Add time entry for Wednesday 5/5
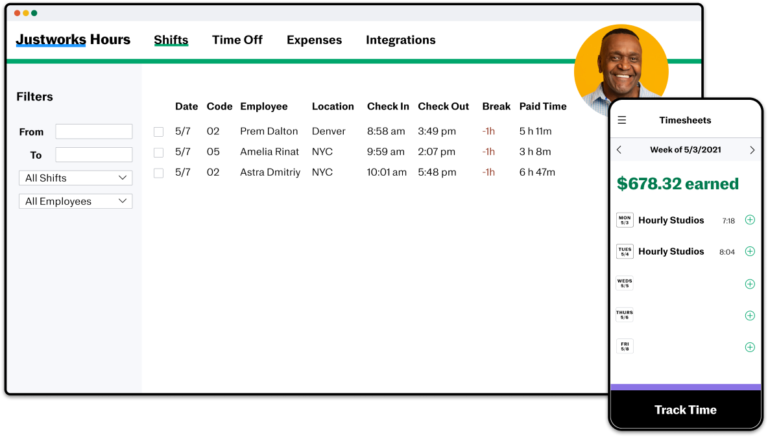This screenshot has width=768, height=437. (x=750, y=284)
